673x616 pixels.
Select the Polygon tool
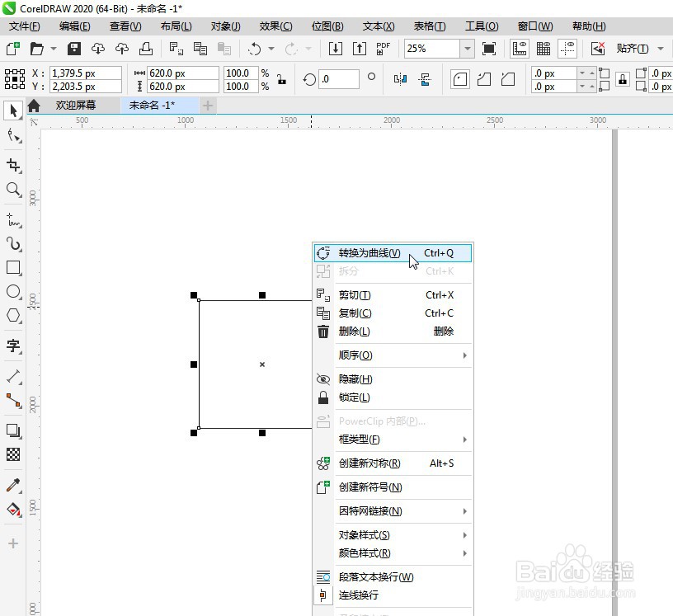coord(13,315)
